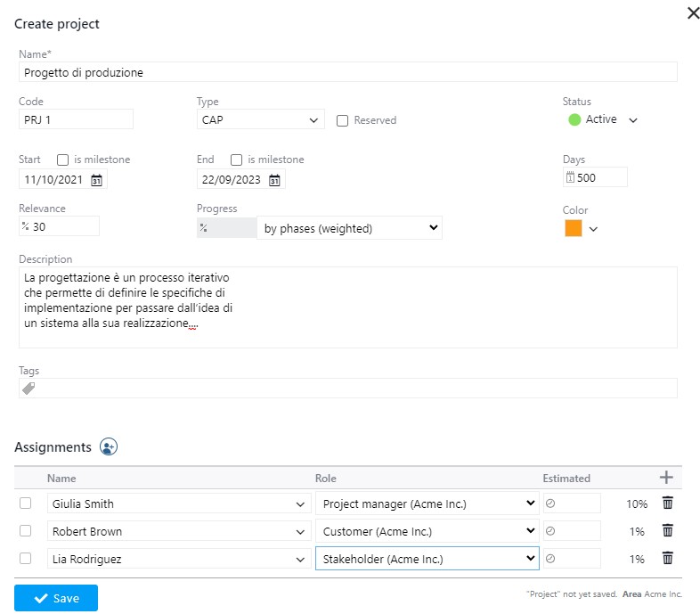700x614 pixels.
Task: Delete the Lia Rodriguez assignment row
Action: (x=667, y=558)
